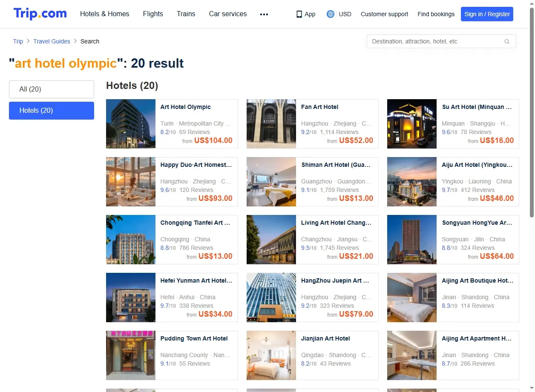Click Pudding Town Art Hotel title
Image resolution: width=535 pixels, height=392 pixels.
point(194,338)
